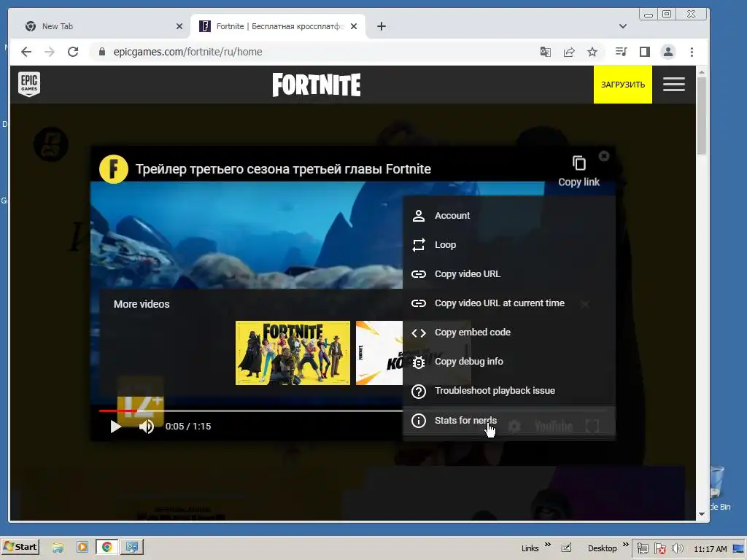
Task: Click the Fortnite channel avatar
Action: pos(113,169)
